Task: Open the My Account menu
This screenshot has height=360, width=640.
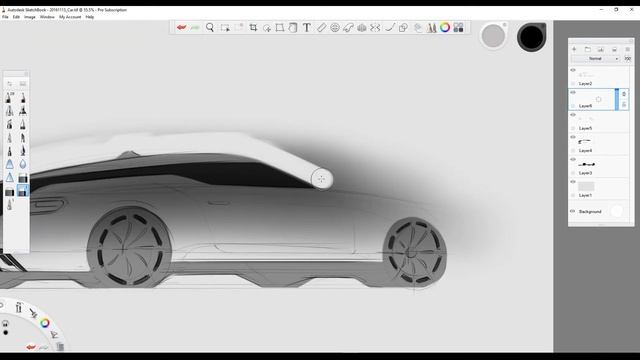Action: 70,17
